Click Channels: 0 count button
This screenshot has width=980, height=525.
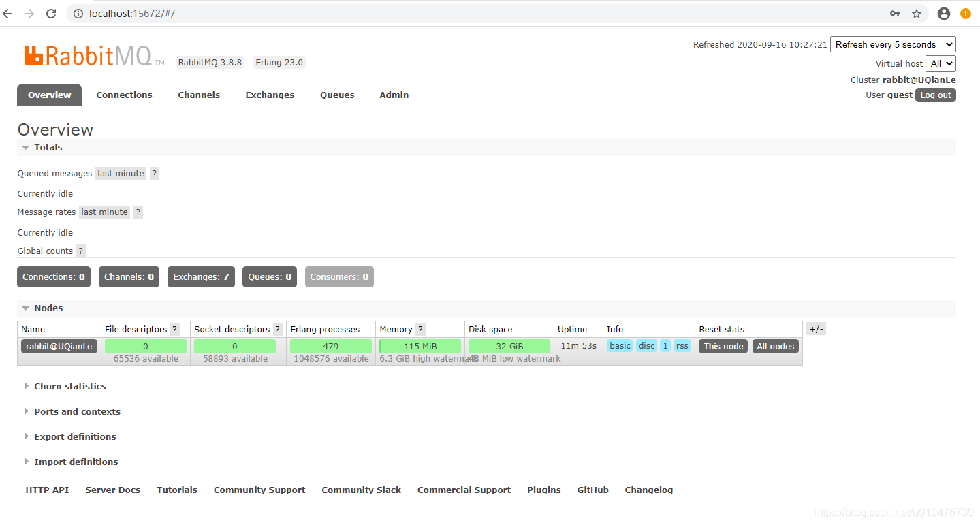[129, 277]
